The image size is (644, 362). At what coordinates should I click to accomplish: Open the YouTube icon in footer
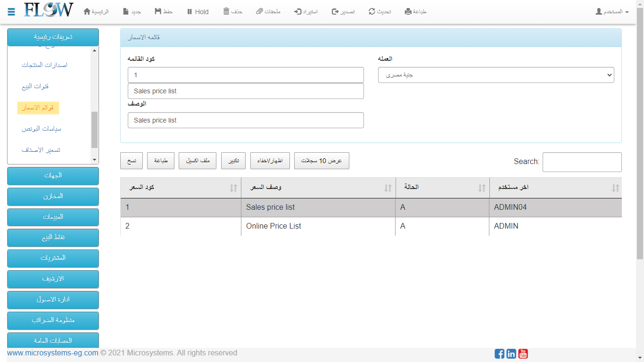[x=523, y=354]
